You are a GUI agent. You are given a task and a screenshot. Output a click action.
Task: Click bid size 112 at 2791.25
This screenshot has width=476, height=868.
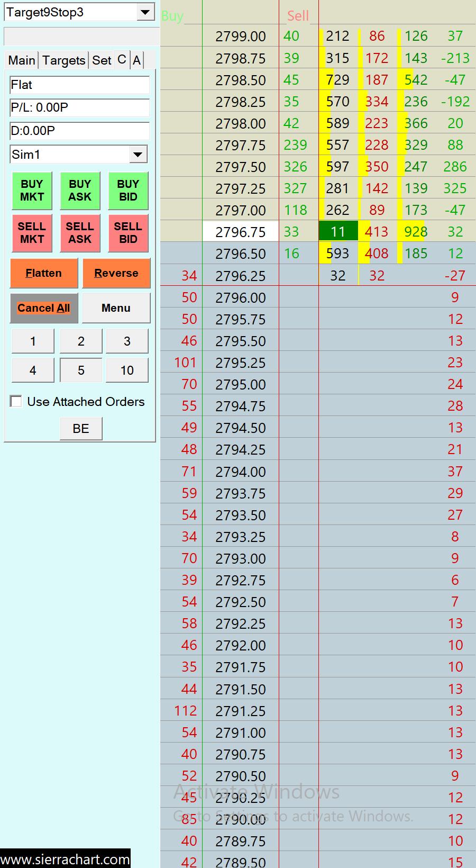pos(185,711)
